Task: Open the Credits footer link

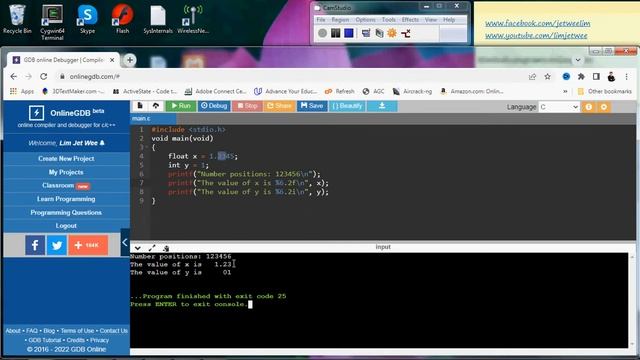Action: tap(76, 340)
